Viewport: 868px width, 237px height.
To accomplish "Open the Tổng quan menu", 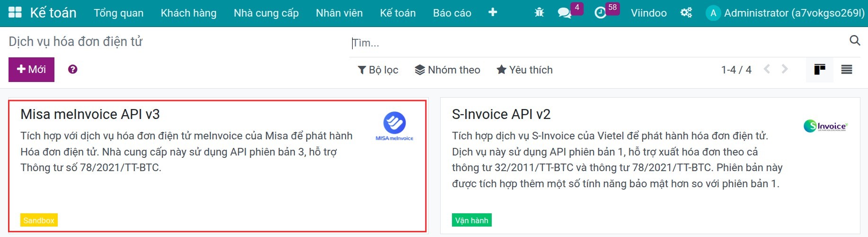I will click(x=119, y=13).
